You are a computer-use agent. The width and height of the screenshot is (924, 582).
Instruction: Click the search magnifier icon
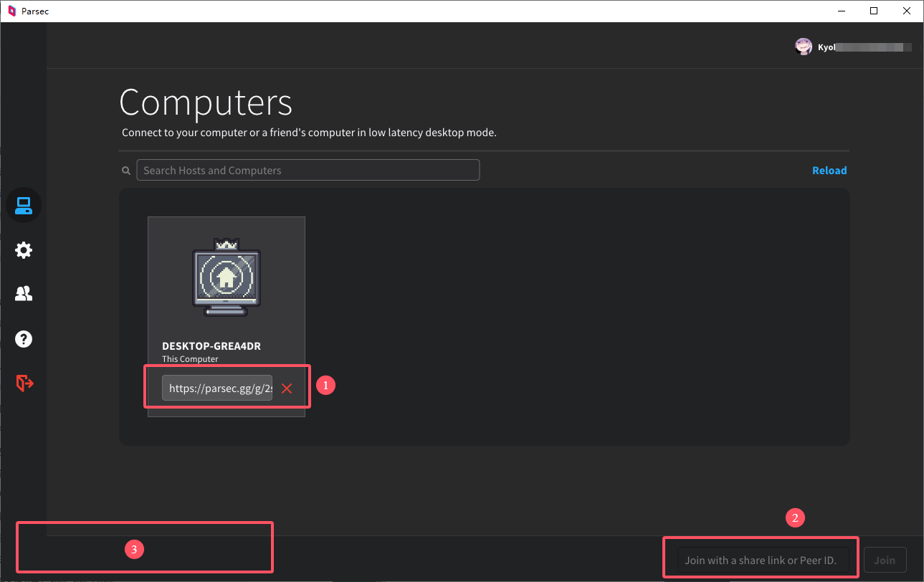[x=126, y=171]
